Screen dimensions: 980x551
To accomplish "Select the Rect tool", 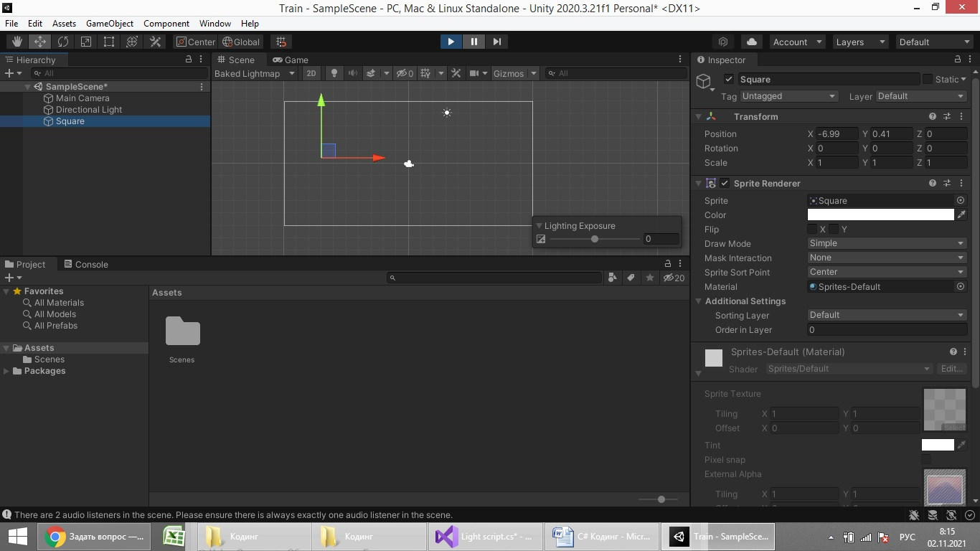I will [109, 42].
